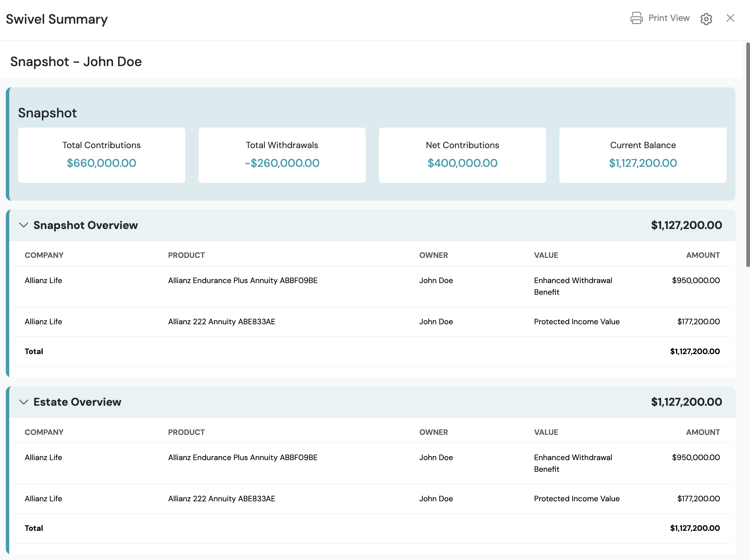Click $950,000.00 amount in Estate Overview
Screen dimensions: 750x560
696,457
